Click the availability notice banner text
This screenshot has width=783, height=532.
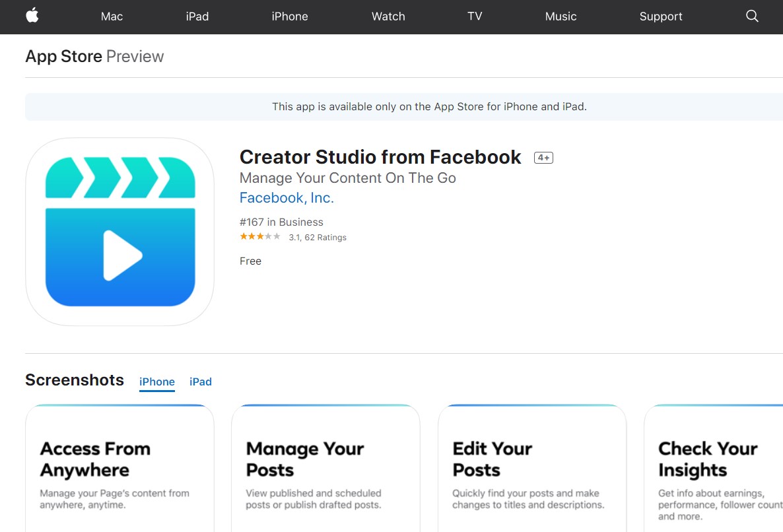tap(429, 107)
